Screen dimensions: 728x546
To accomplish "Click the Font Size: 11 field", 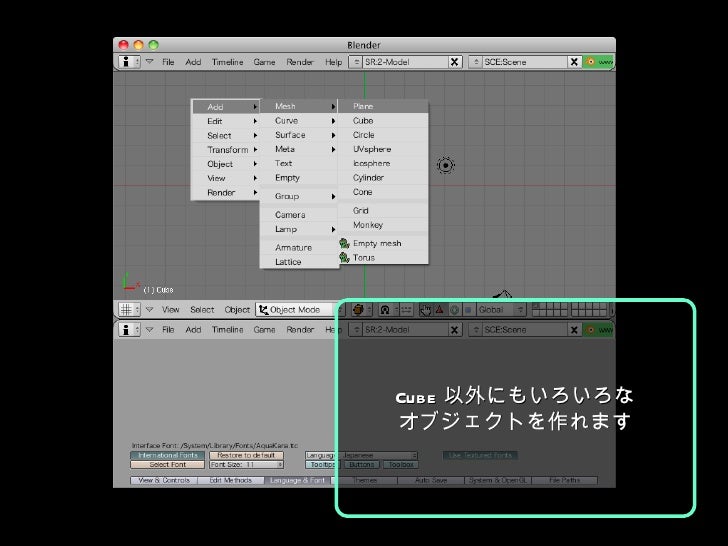I will [x=246, y=464].
